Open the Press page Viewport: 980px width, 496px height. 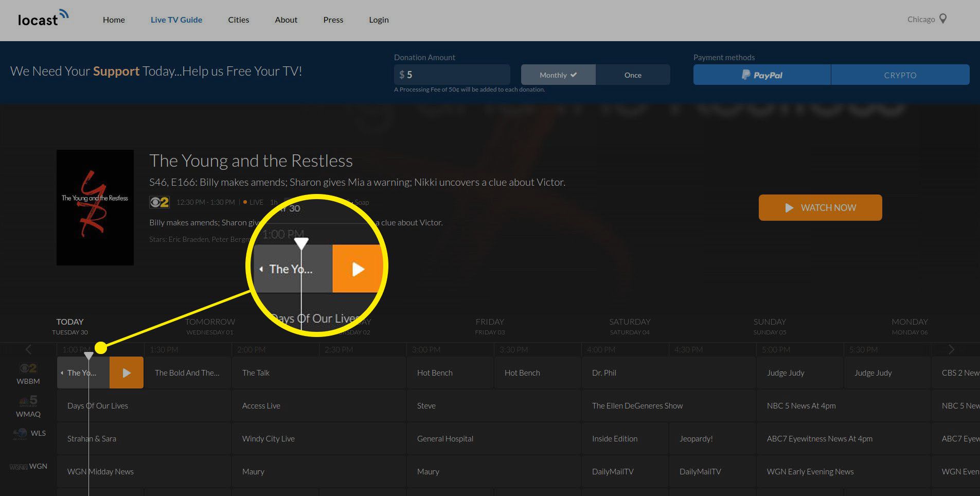(x=333, y=20)
